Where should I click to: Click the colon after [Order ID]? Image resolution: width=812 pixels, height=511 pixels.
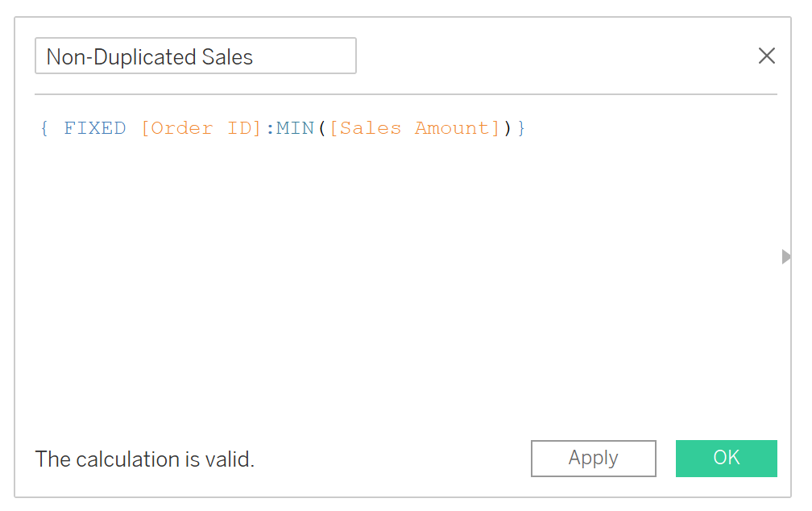pyautogui.click(x=270, y=128)
